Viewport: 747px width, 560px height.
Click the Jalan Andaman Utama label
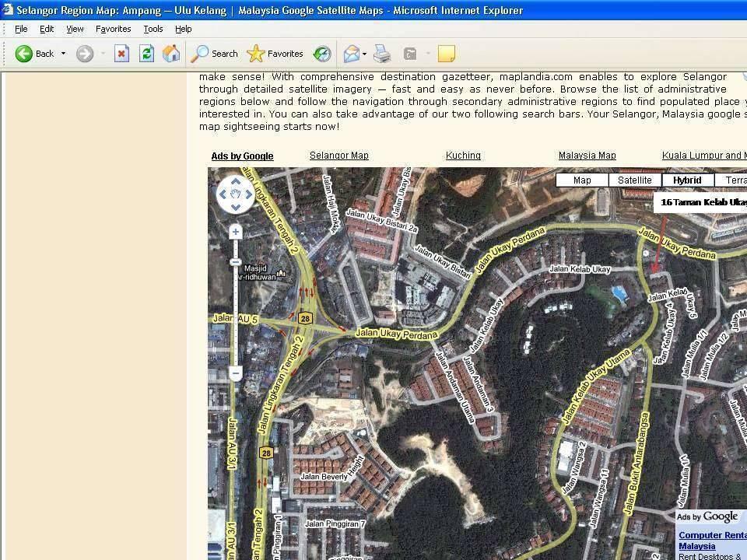(x=455, y=387)
